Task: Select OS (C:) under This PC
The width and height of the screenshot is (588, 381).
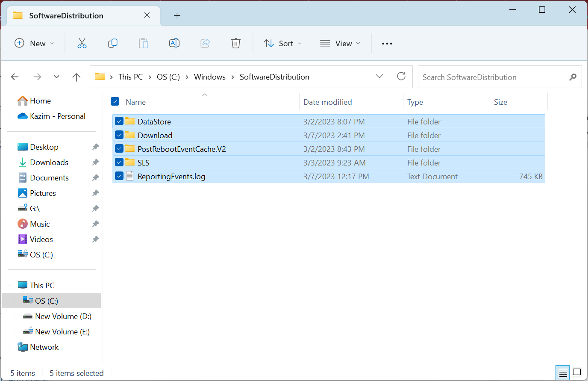Action: click(51, 301)
